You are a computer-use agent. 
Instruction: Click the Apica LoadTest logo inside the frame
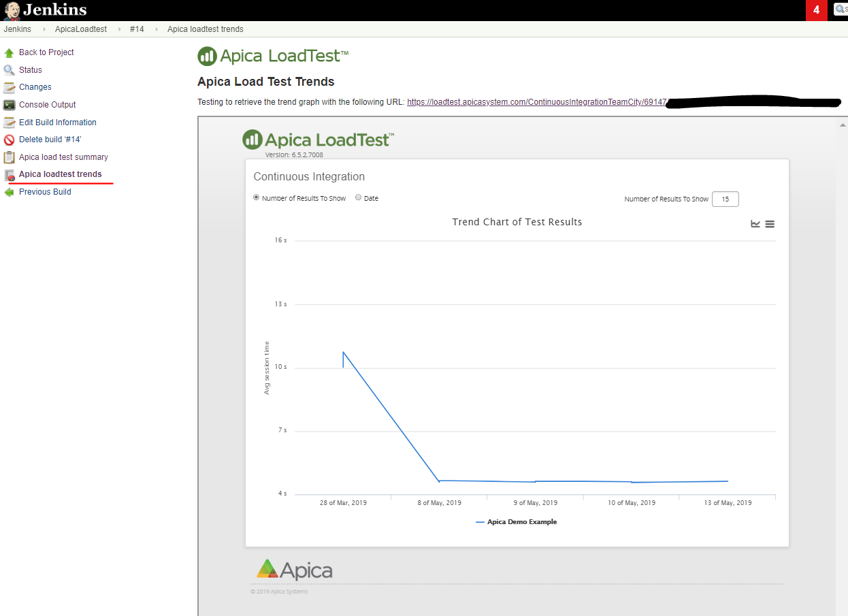[x=318, y=140]
